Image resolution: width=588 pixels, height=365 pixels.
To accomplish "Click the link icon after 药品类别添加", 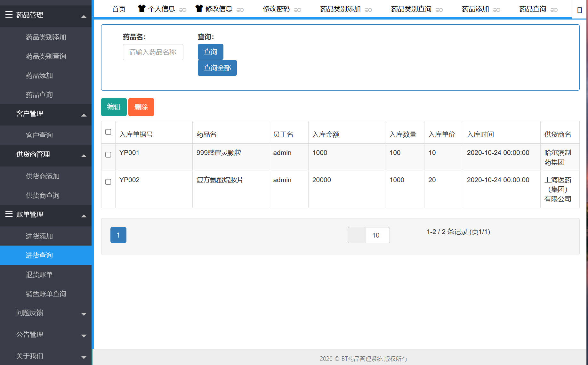I will tap(369, 10).
